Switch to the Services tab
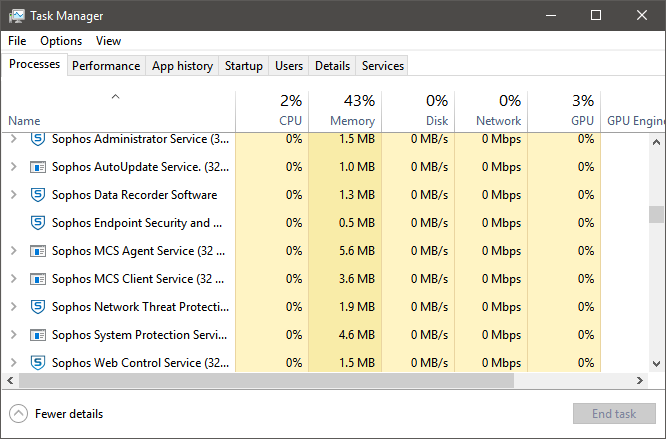666x439 pixels. pyautogui.click(x=383, y=66)
